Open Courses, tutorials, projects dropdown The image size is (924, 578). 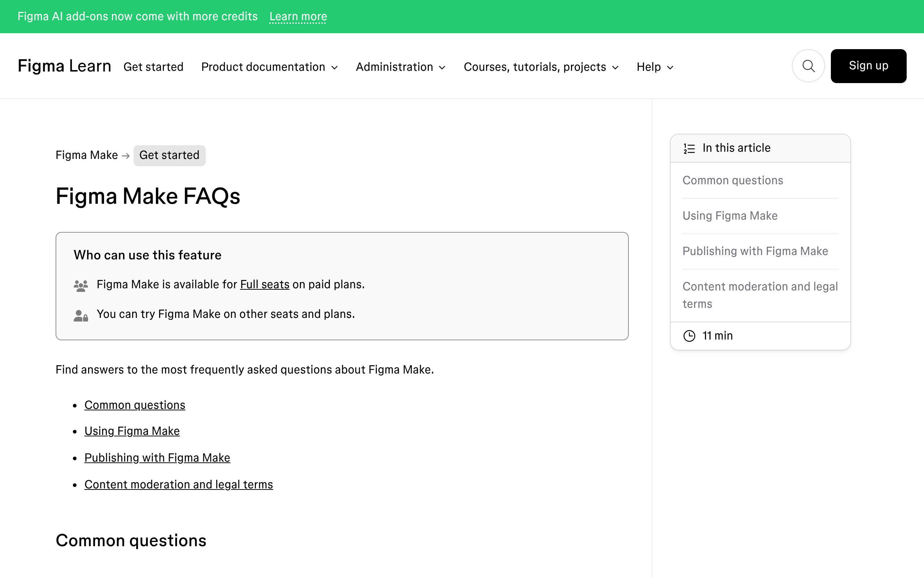click(541, 67)
